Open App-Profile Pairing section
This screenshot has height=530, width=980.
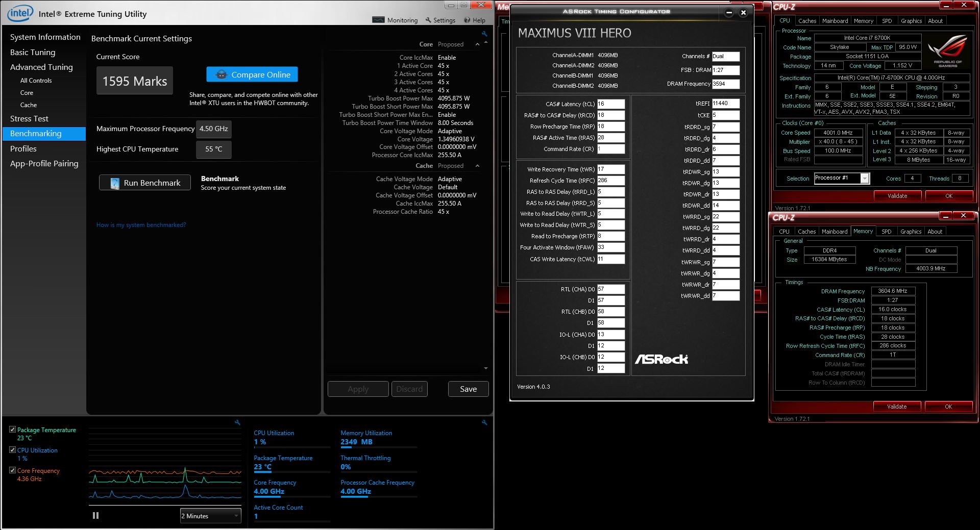coord(44,163)
